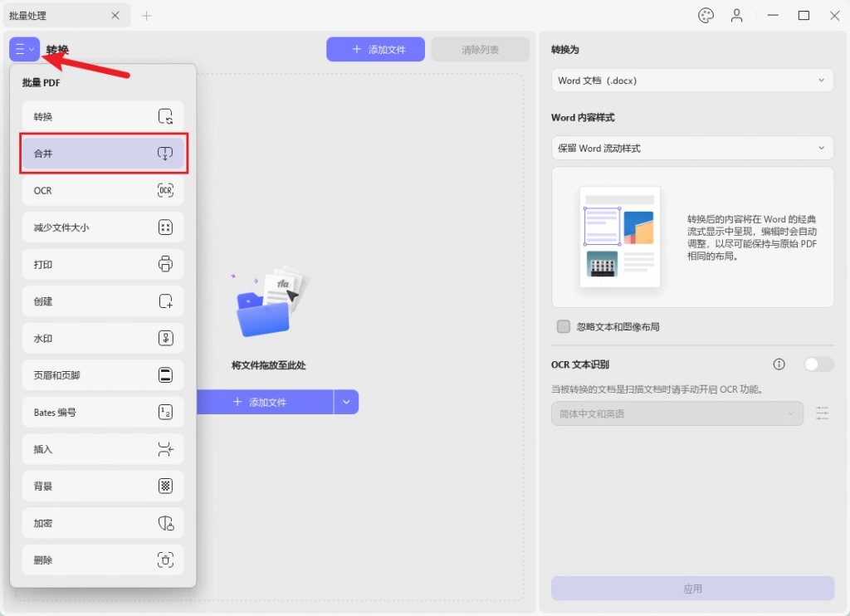
Task: Click the 减少文件大小 compress icon
Action: (x=165, y=227)
